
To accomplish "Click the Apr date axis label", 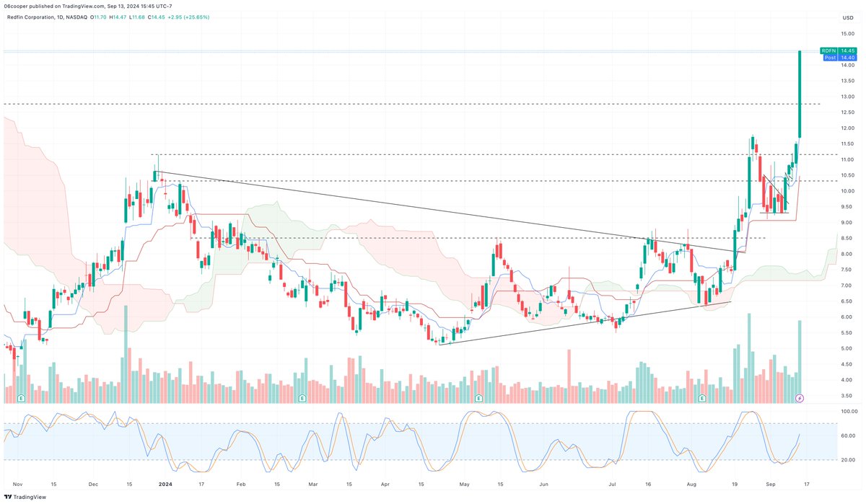I will coord(385,484).
